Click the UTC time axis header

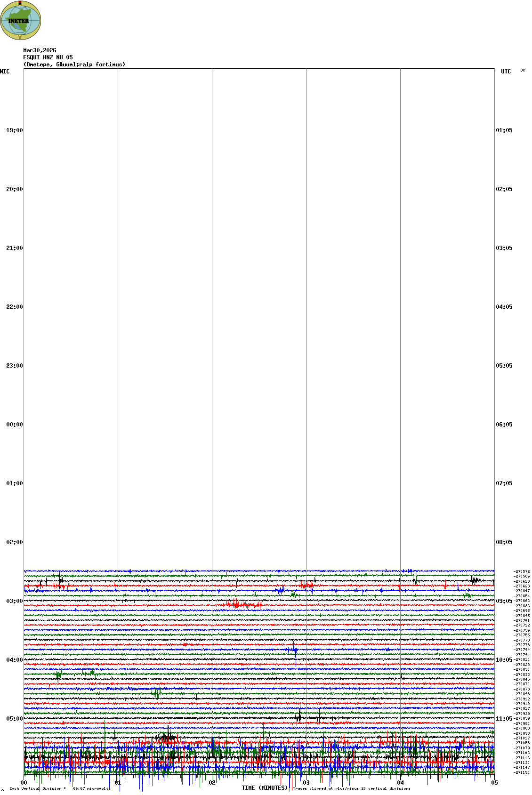coord(506,72)
